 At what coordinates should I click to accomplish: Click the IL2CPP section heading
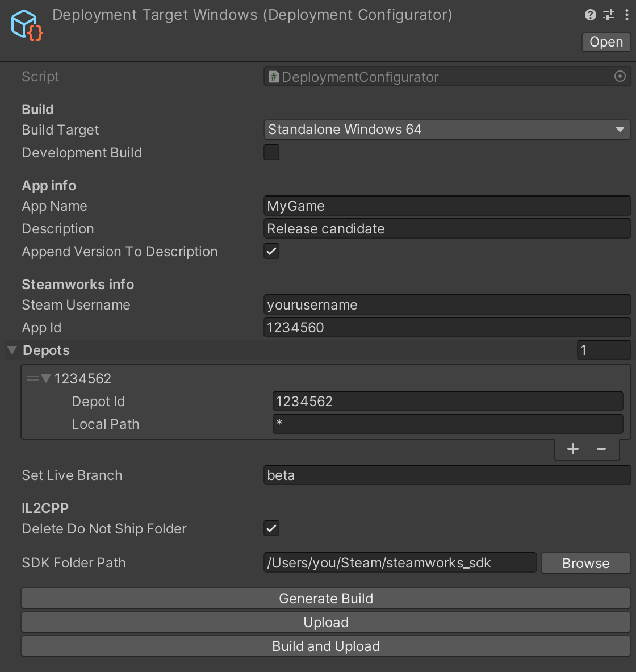click(45, 508)
